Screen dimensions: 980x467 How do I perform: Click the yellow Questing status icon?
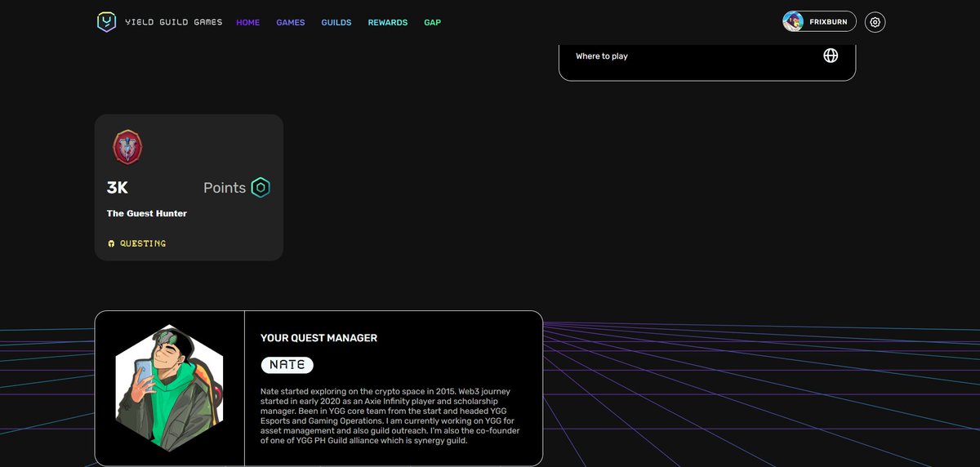112,243
